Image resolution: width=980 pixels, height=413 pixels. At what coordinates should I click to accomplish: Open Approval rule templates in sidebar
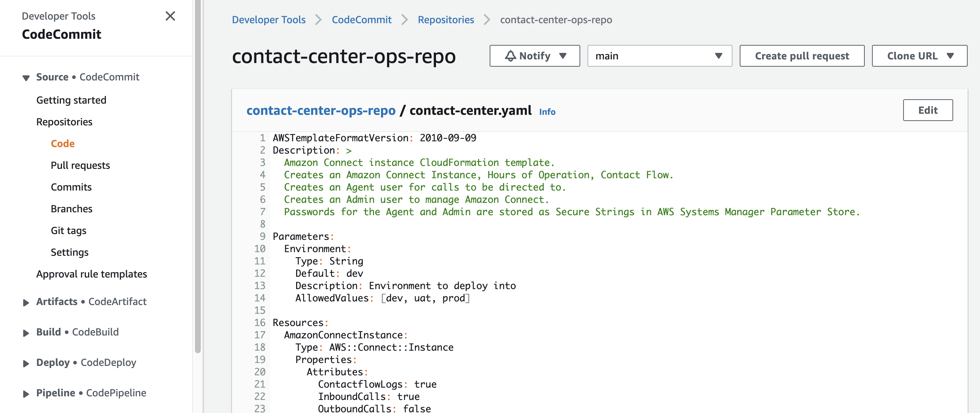[x=91, y=274]
